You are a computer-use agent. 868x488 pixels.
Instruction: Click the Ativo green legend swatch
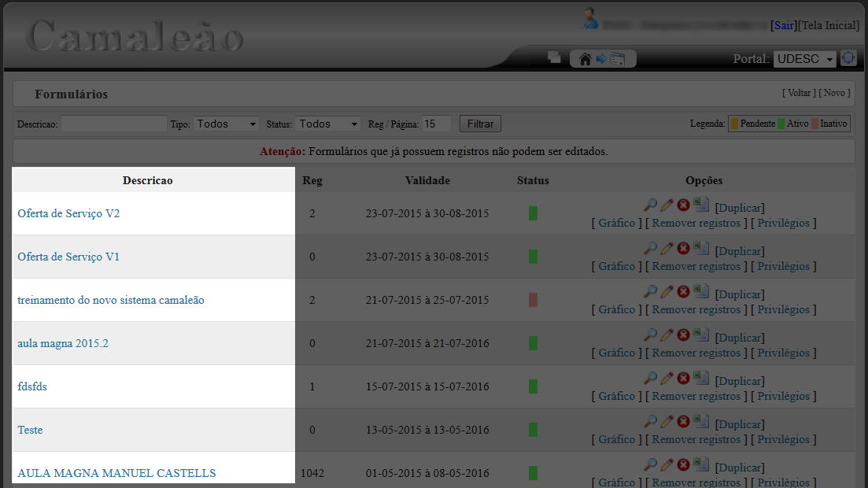781,124
